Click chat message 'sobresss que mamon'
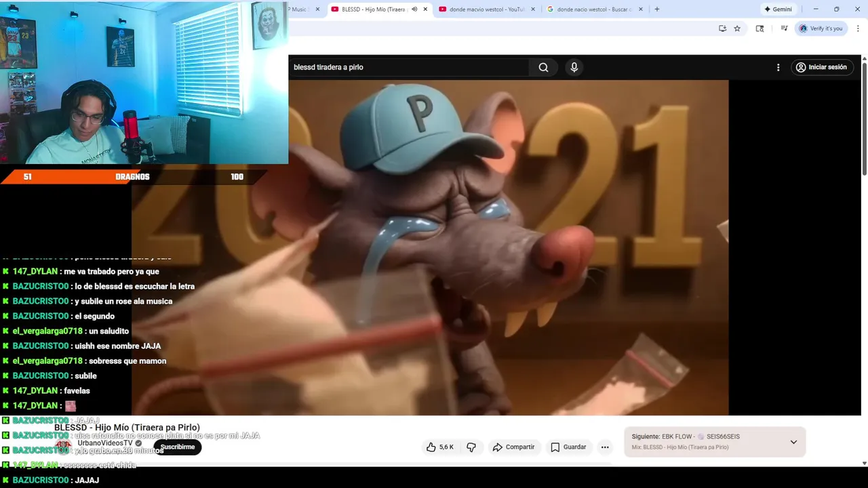The image size is (868, 488). pos(127,361)
